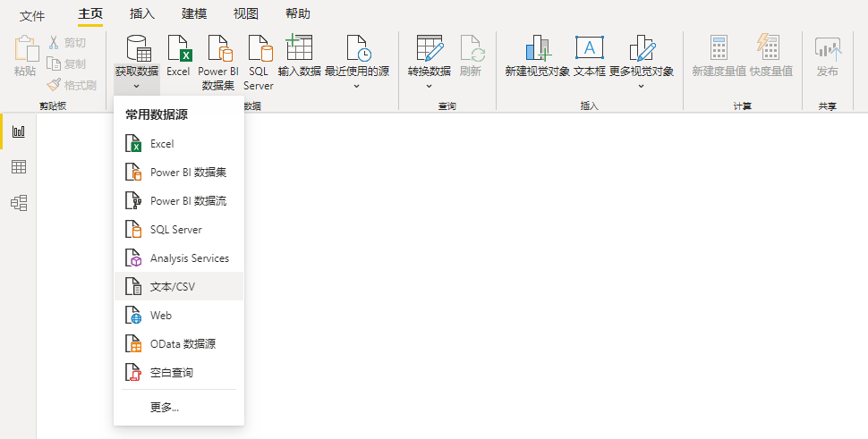Image resolution: width=868 pixels, height=439 pixels.
Task: Switch to the 视图 ribbon tab
Action: pos(246,14)
